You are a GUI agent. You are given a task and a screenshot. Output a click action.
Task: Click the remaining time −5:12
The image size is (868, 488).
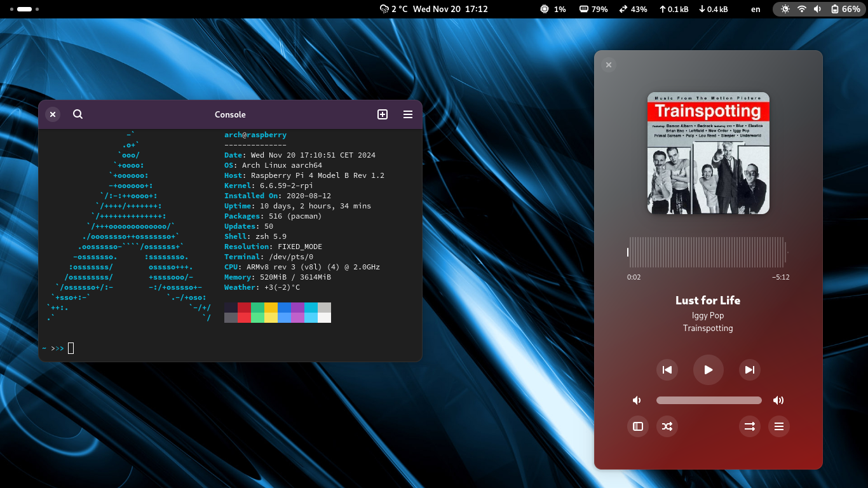[x=781, y=277]
